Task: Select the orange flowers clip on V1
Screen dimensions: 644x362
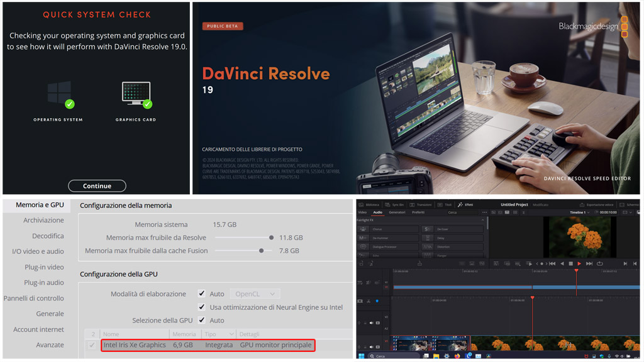Action: coord(555,344)
